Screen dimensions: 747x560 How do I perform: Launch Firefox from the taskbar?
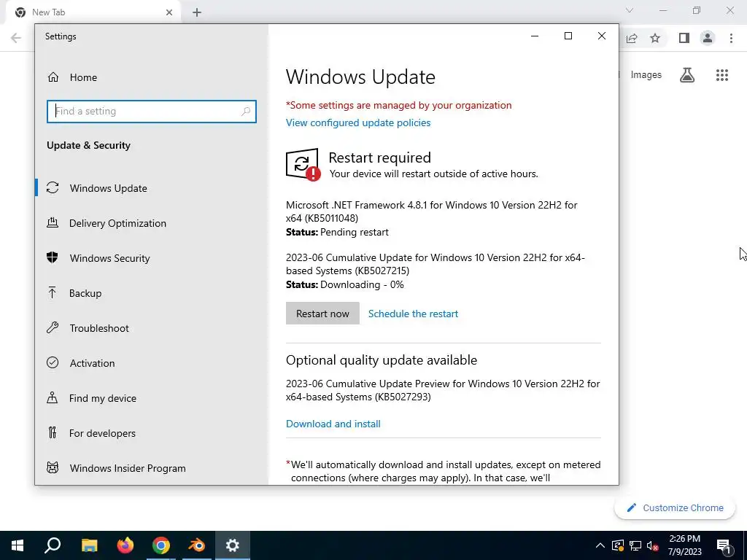(x=125, y=545)
